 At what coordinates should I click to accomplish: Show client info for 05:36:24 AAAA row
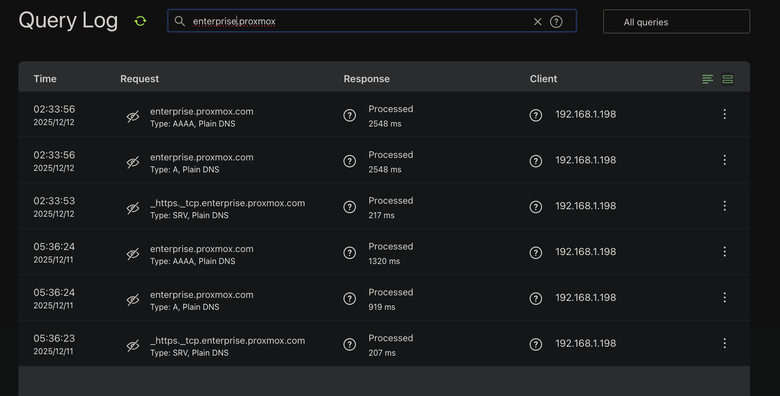[x=536, y=253]
